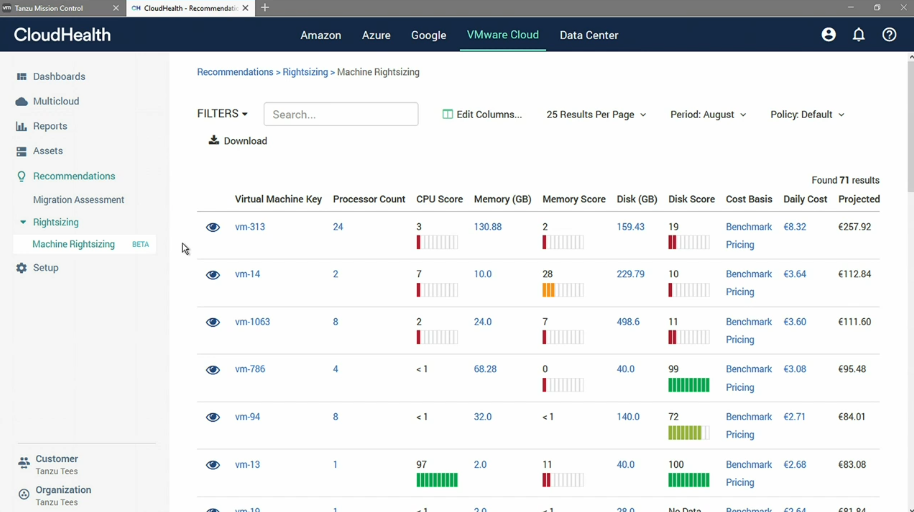Toggle the eye icon for vm-313
Screen dimensions: 914x512
pos(213,227)
